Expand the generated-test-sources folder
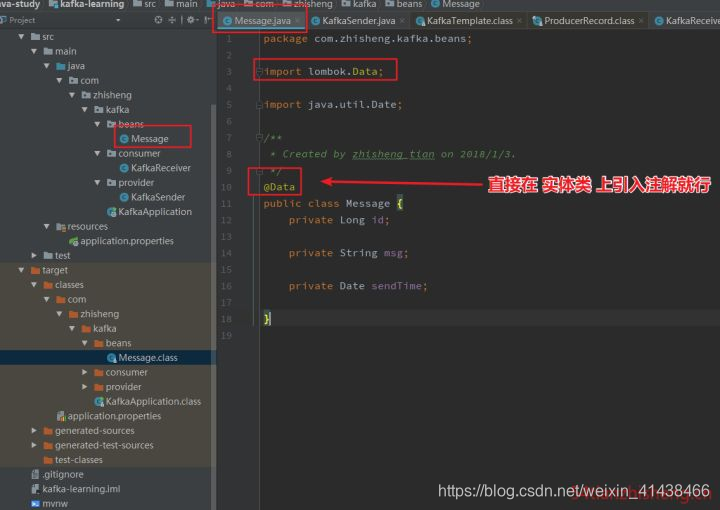 [34, 445]
